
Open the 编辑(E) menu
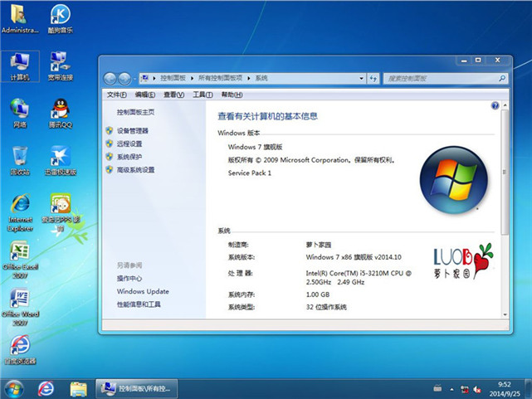(145, 95)
